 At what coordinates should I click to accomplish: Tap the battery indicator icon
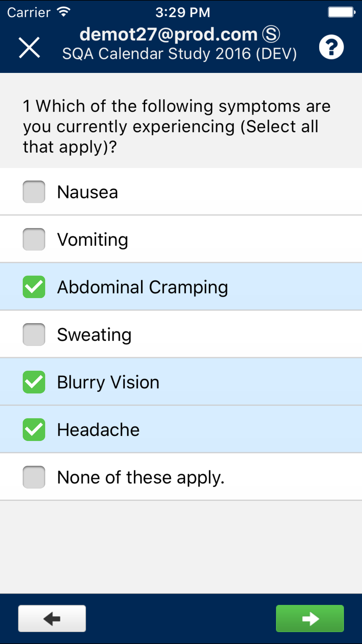(341, 12)
